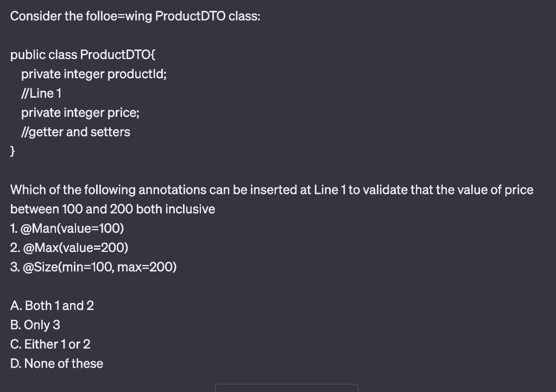Image resolution: width=556 pixels, height=392 pixels.
Task: Click the word 'ProductDTO' in the first sentence
Action: click(x=190, y=16)
